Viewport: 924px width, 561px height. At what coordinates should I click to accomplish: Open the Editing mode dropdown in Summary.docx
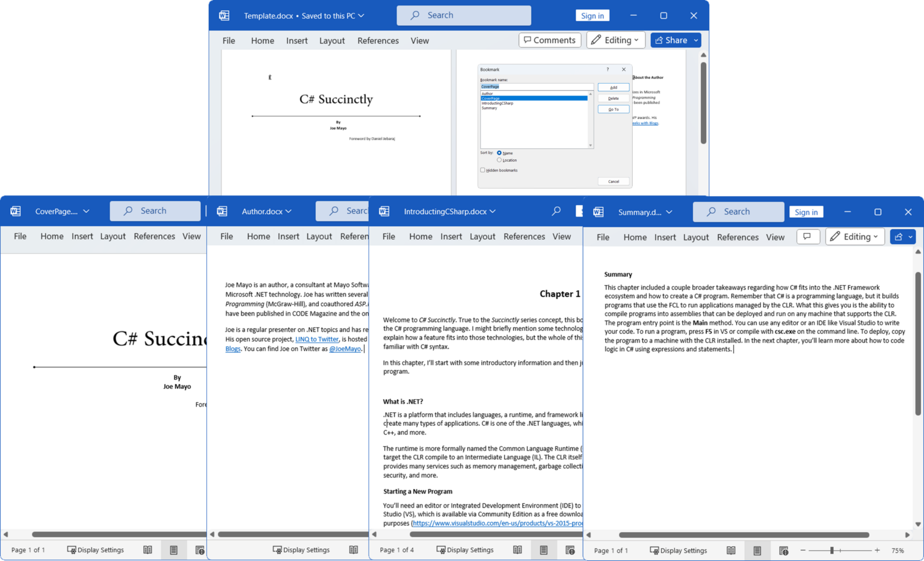855,236
